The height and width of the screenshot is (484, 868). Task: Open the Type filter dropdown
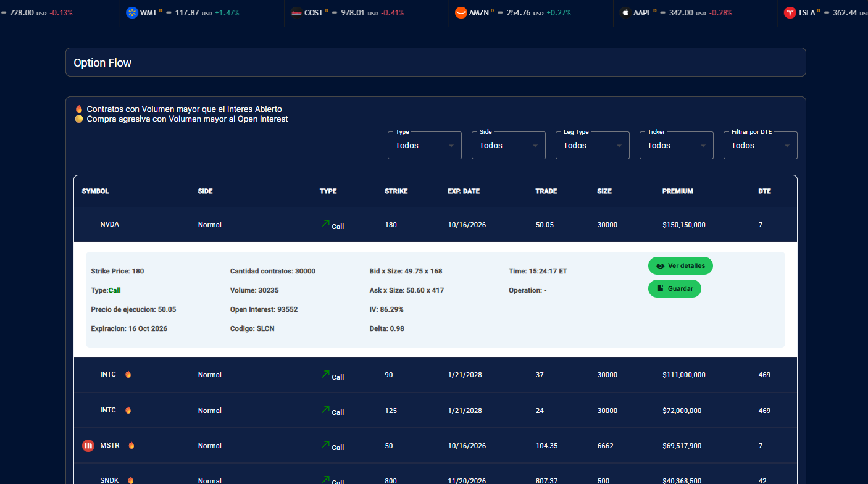tap(425, 146)
